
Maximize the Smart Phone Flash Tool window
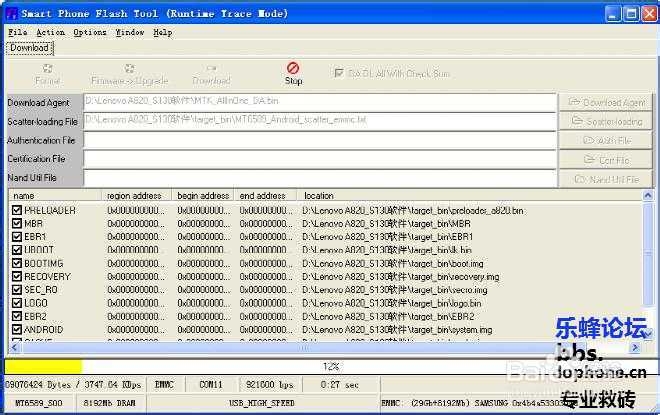coord(631,14)
